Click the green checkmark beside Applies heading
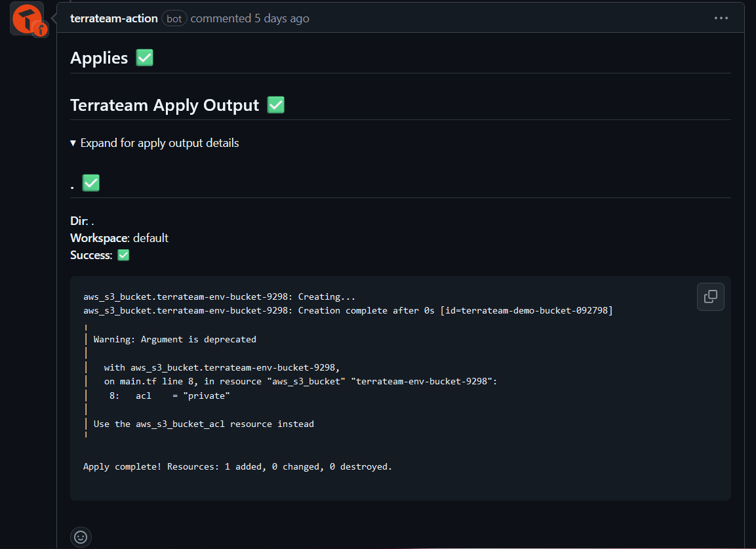The width and height of the screenshot is (756, 549). pos(145,58)
